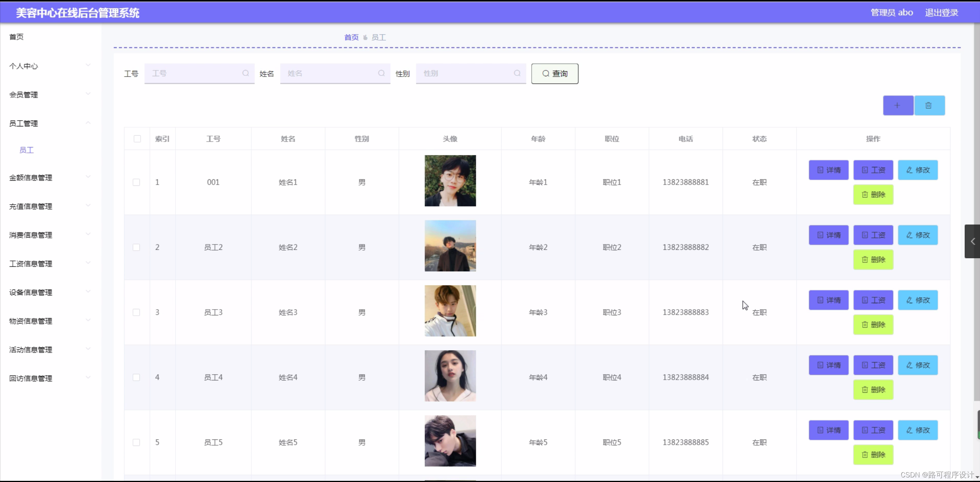Select 个人中心 in the sidebar
Screen dimensions: 980x482
point(24,66)
